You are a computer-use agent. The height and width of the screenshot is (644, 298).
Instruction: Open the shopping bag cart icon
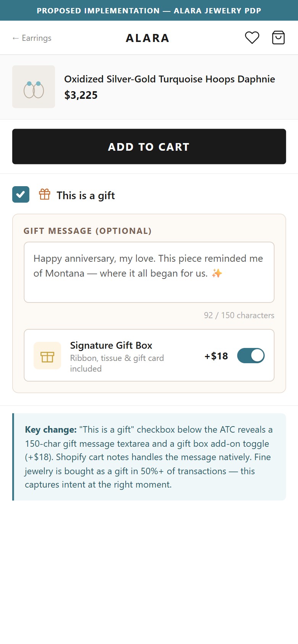point(278,38)
